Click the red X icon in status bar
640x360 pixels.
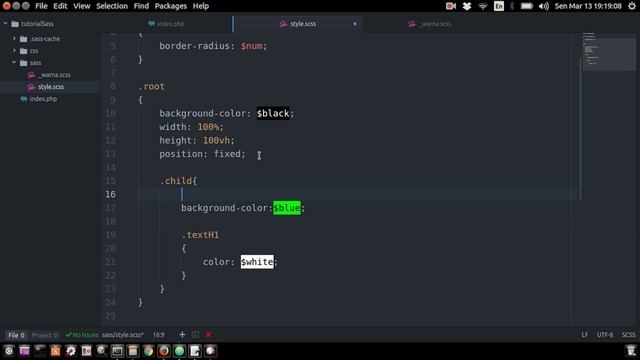(x=209, y=335)
